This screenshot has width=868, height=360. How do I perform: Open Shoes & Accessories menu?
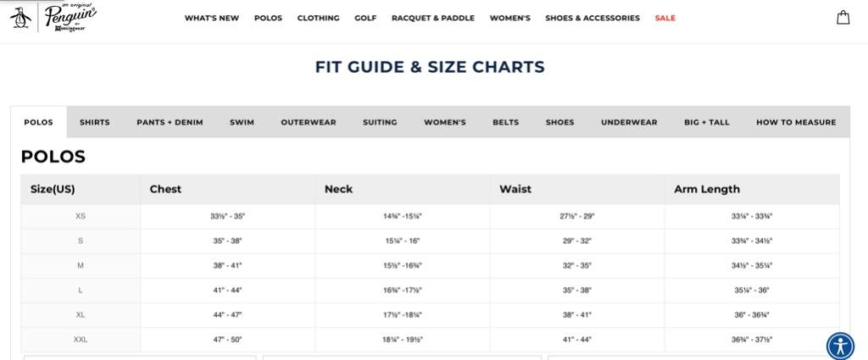click(x=593, y=19)
